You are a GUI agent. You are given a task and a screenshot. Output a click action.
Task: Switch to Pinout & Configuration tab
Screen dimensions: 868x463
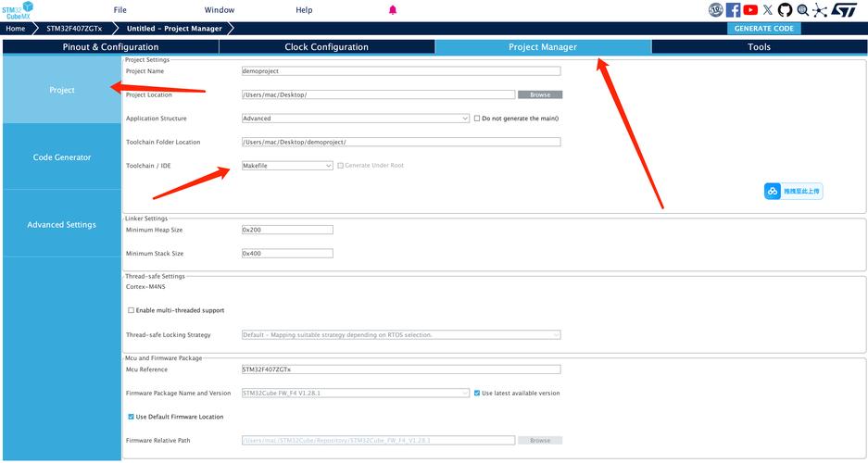tap(111, 47)
